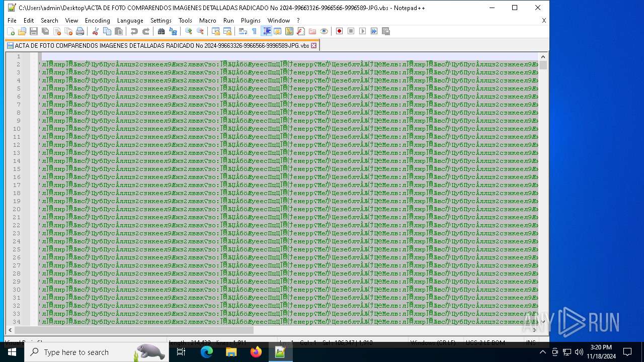Toggle synchronize vertical scrolling icon
Screen dimensions: 644x362
216,31
